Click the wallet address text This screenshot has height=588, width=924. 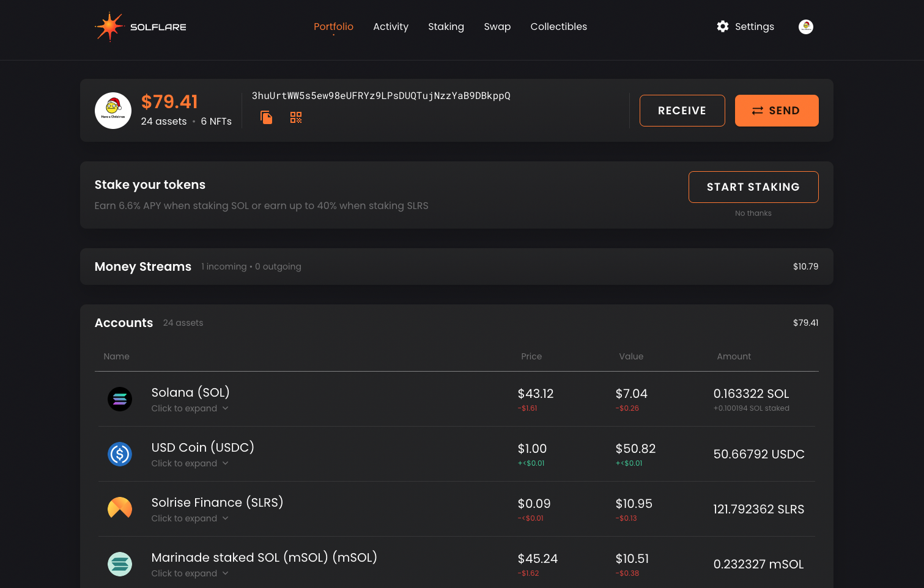tap(381, 96)
